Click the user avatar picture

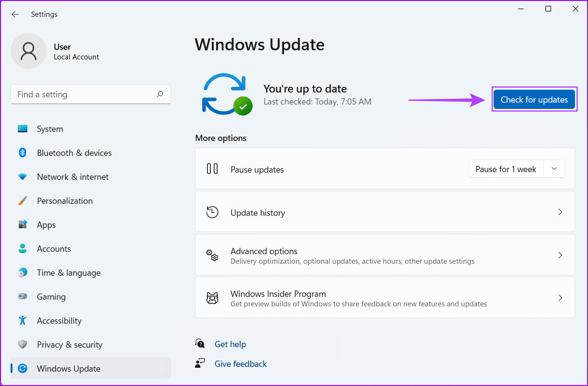29,51
